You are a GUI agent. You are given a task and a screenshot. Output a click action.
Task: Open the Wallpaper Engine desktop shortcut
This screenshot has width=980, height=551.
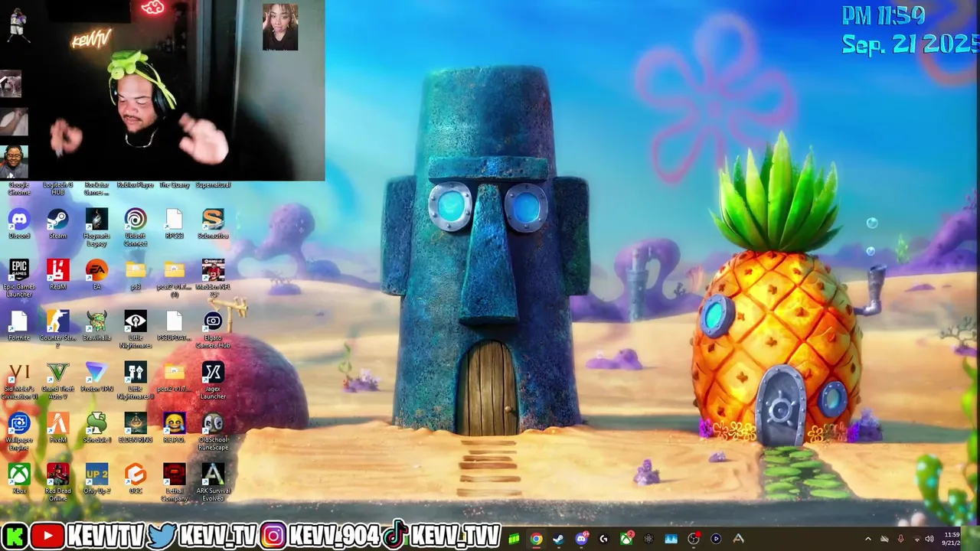pyautogui.click(x=19, y=432)
